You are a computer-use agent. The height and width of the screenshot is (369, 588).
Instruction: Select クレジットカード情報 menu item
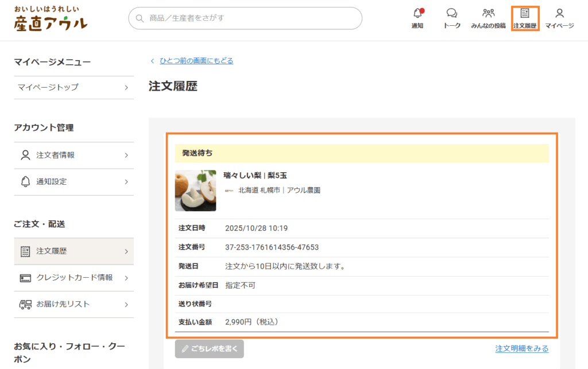[74, 278]
